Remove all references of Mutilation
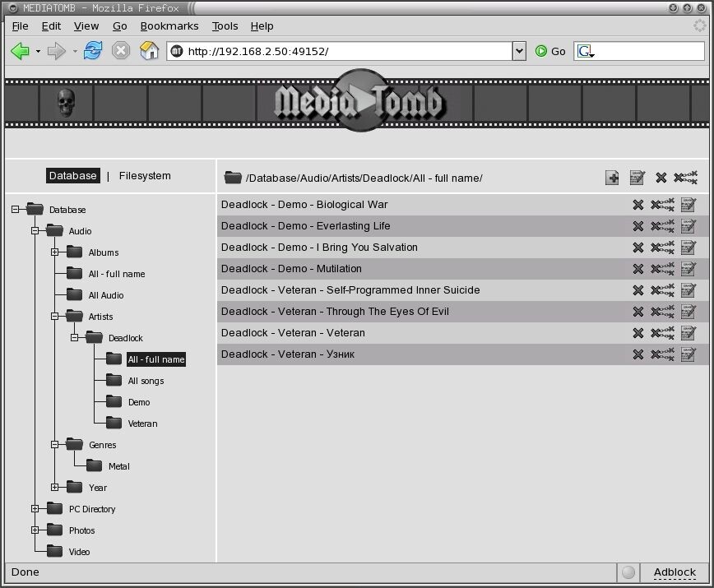The height and width of the screenshot is (588, 714). coord(662,269)
